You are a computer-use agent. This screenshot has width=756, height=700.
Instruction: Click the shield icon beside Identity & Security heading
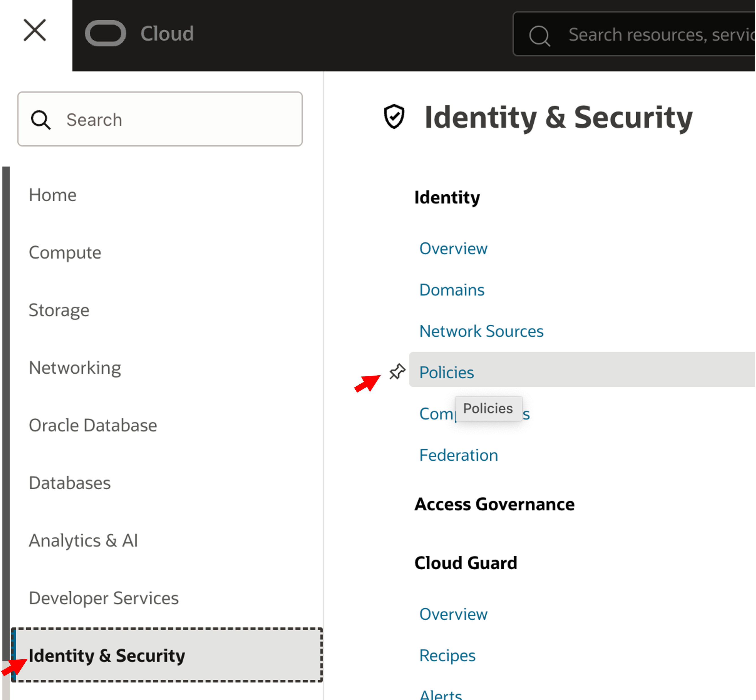point(394,117)
